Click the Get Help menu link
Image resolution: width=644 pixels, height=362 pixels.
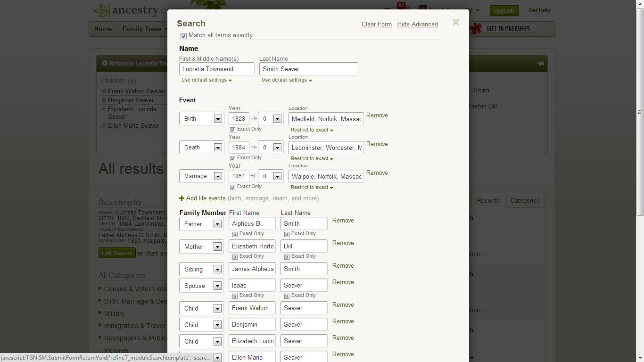tap(539, 10)
